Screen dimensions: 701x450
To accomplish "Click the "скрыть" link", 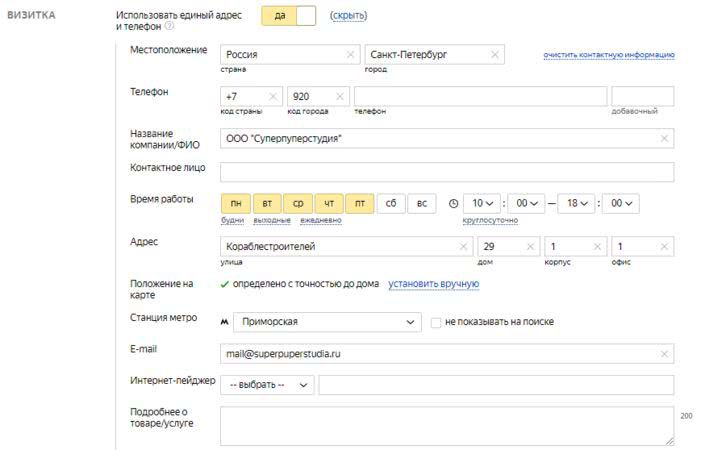I will pos(348,16).
